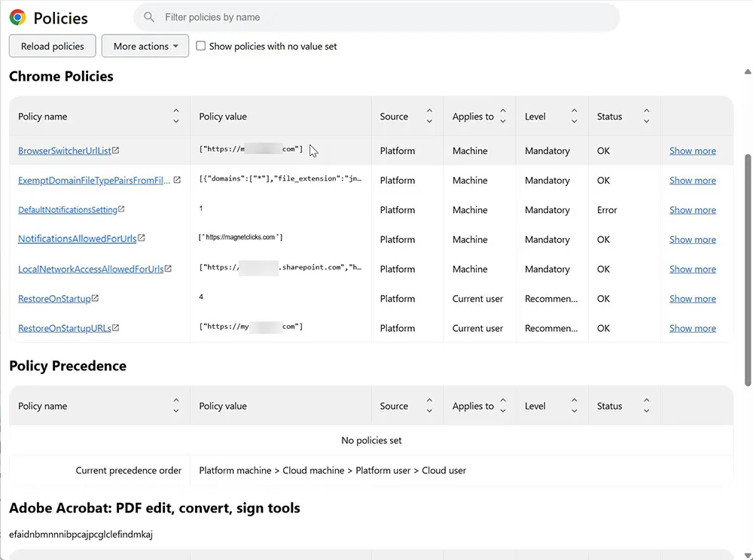Click external link icon beside NotificationsAllowedForUrls
This screenshot has height=560, width=753.
(142, 239)
